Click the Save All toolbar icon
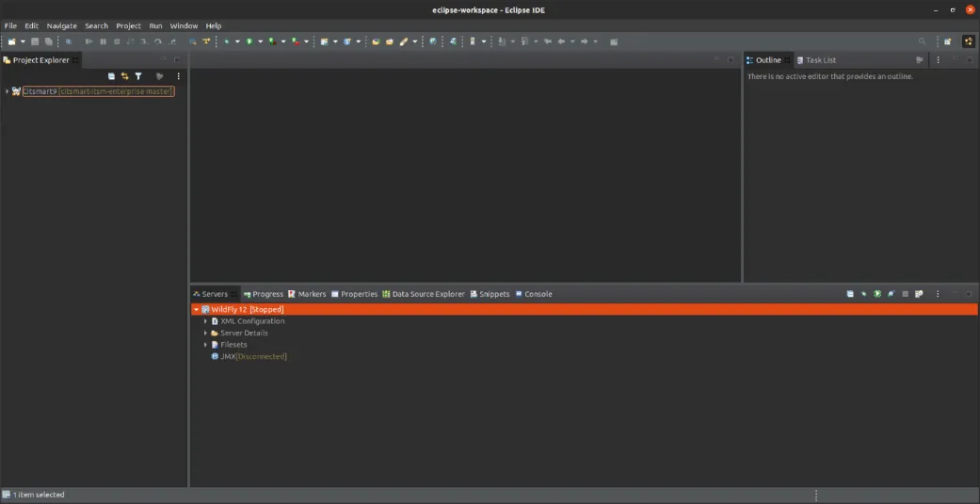This screenshot has width=980, height=504. [x=48, y=41]
